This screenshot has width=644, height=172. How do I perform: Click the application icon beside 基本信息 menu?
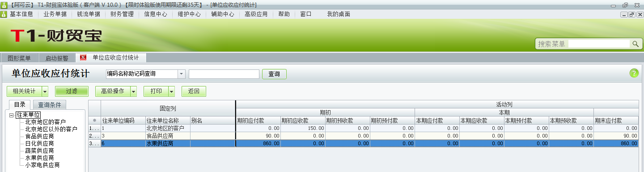coord(4,14)
